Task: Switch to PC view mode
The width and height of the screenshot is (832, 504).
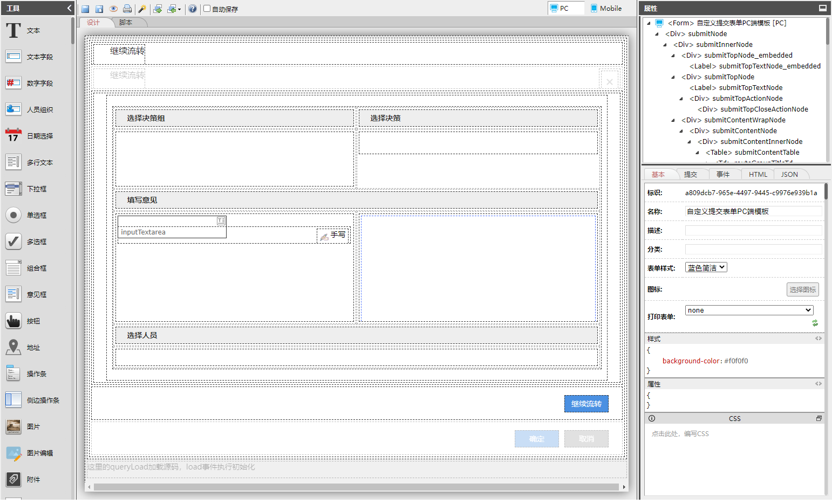Action: (x=565, y=8)
